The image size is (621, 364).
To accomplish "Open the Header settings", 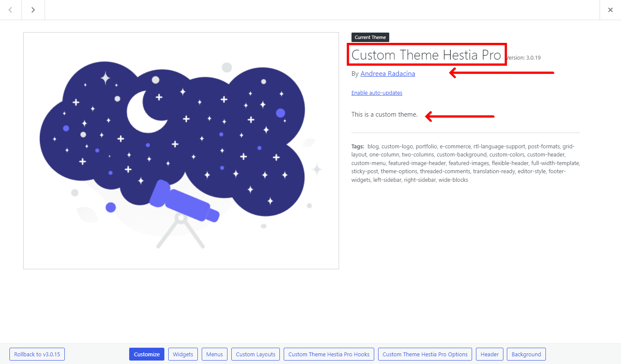I will (x=490, y=354).
